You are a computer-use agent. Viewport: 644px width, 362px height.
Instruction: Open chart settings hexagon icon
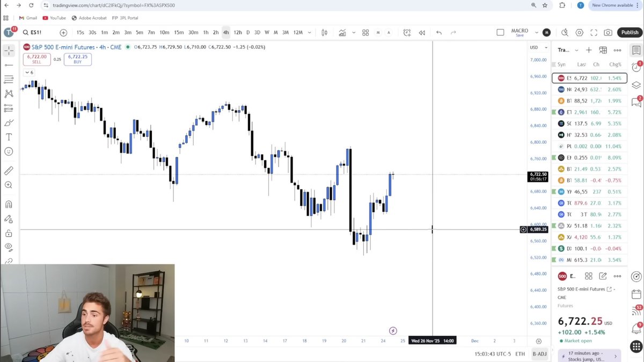click(x=579, y=32)
